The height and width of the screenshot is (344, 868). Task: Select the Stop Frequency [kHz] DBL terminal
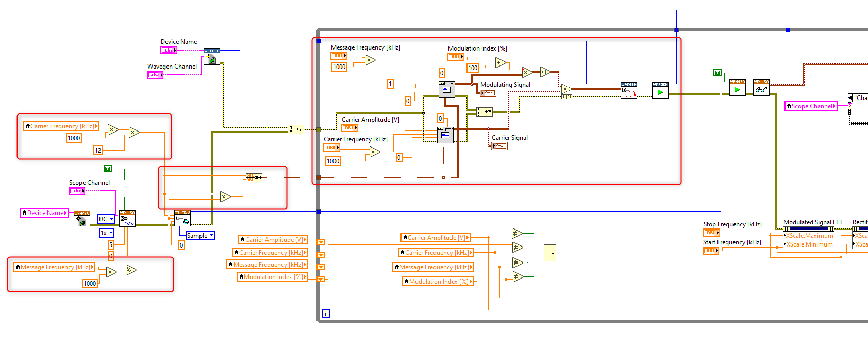711,233
